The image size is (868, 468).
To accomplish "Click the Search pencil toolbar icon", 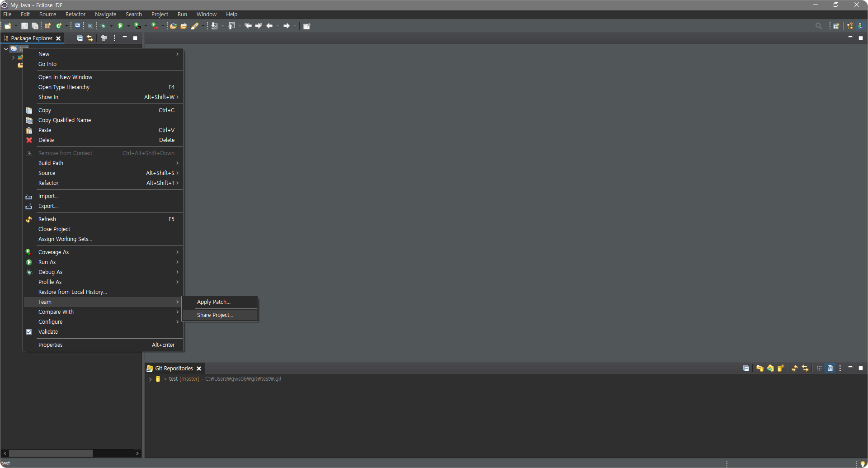I will click(x=195, y=26).
